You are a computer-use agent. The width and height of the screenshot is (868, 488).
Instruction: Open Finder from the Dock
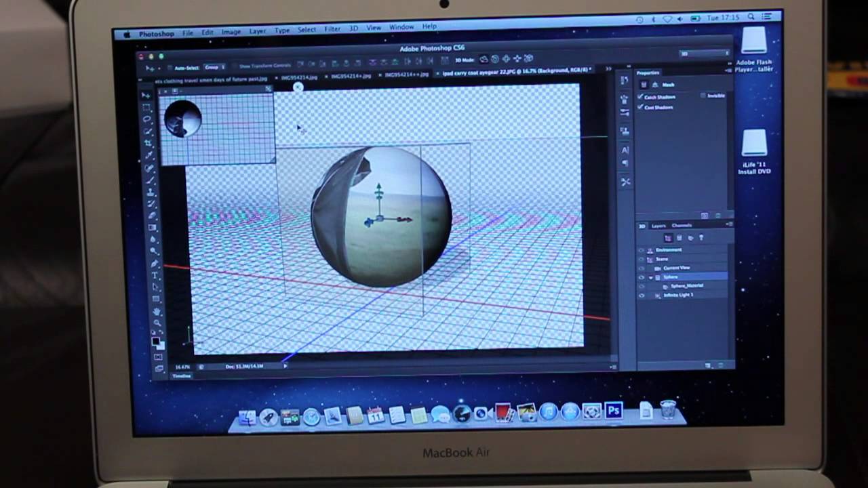pos(247,417)
